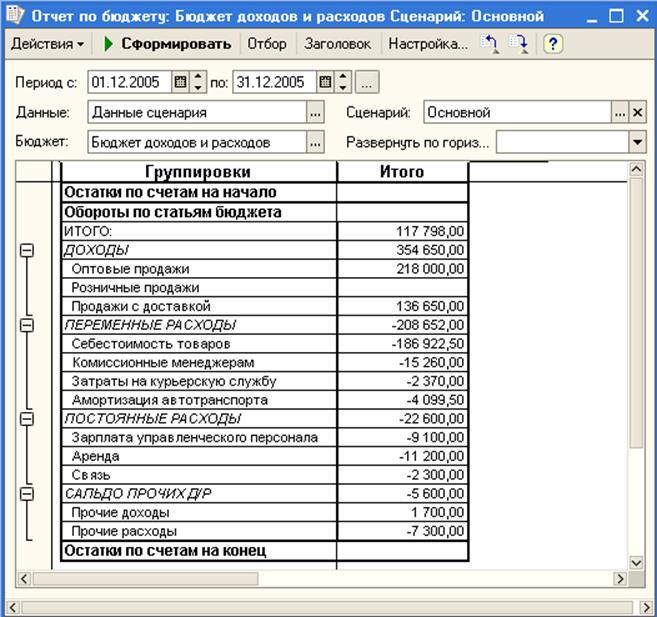Select the Связь row
The width and height of the screenshot is (657, 617).
pyautogui.click(x=264, y=475)
